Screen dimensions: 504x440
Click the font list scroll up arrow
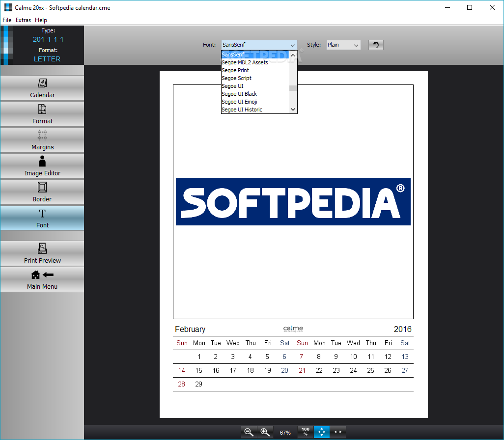293,55
